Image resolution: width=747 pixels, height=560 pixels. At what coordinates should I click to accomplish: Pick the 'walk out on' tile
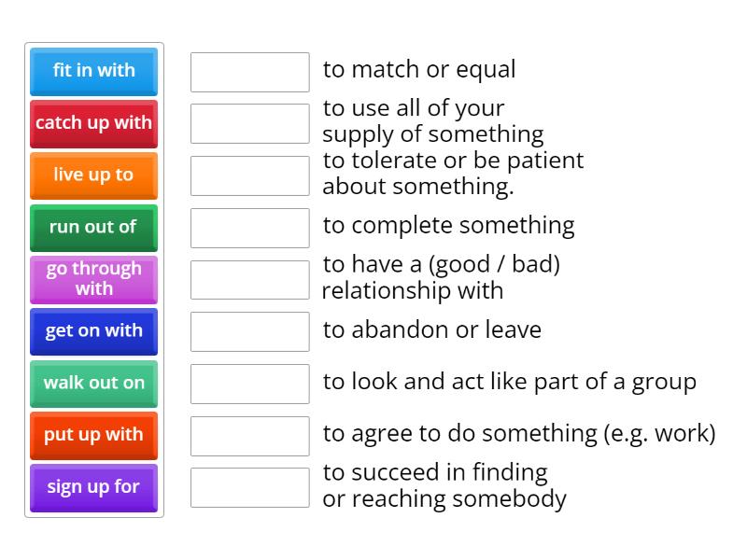pos(93,384)
